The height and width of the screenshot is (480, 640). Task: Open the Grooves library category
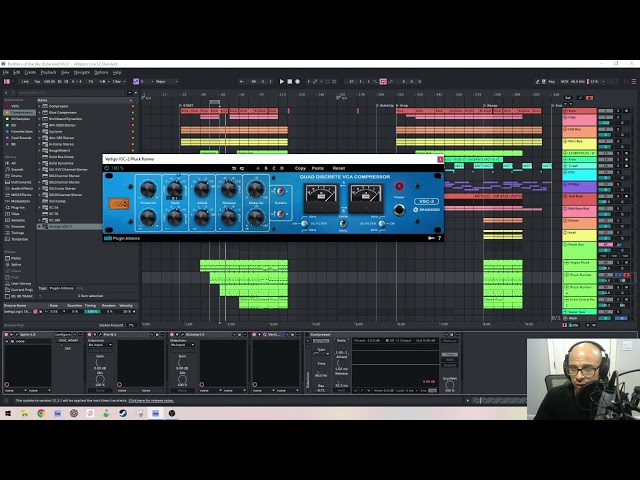click(18, 227)
